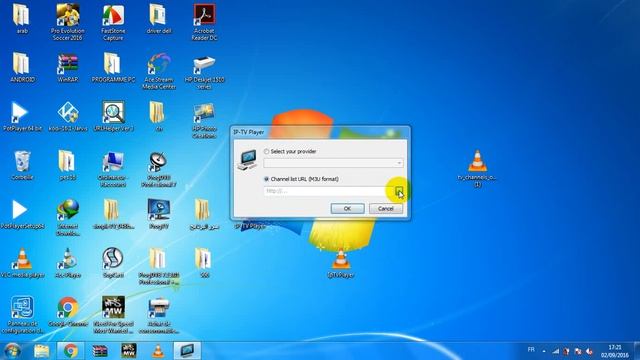Open the 'driver dell' folder

[158, 19]
